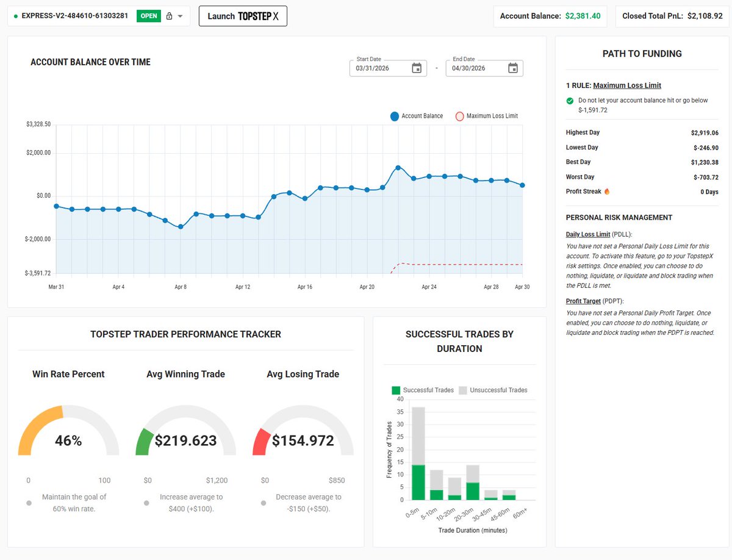Click the ACCOUNT BALANCE OVER TIME heading

pos(90,62)
